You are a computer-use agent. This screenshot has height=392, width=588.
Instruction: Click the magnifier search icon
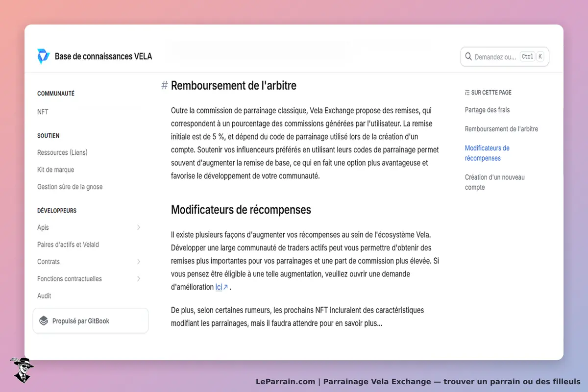tap(468, 57)
